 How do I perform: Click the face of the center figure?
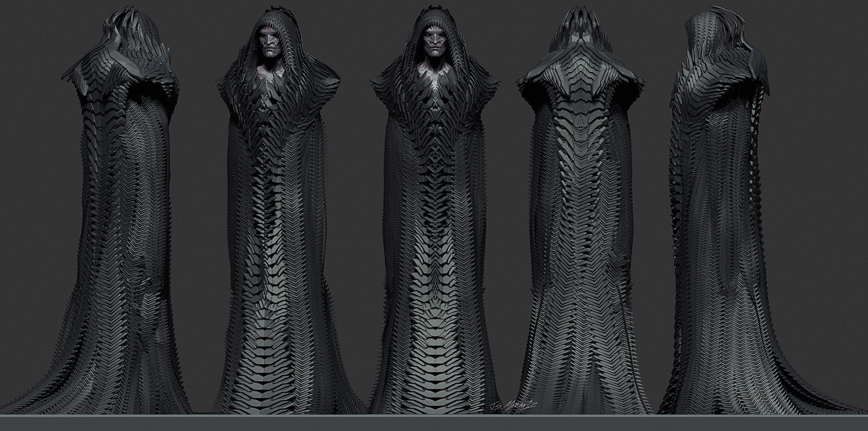tap(434, 42)
